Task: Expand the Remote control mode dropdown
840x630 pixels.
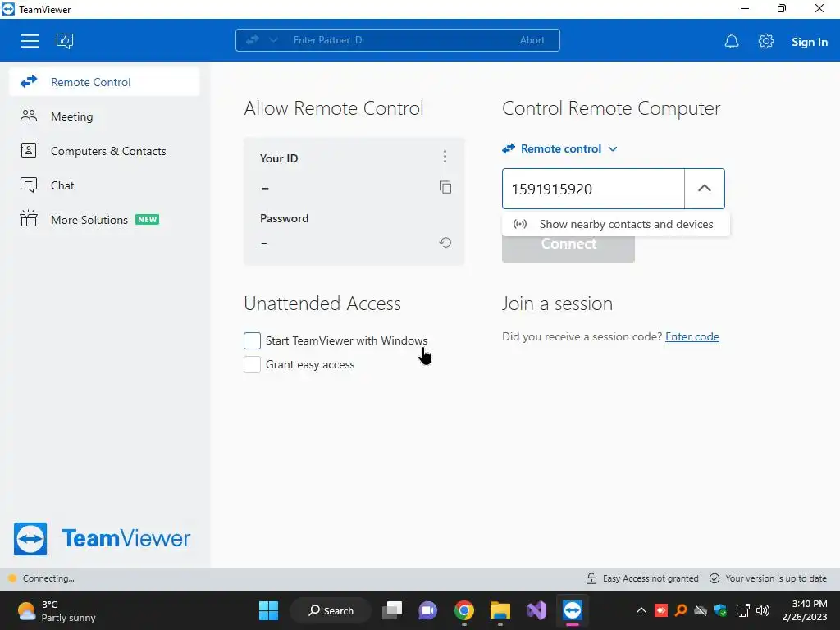Action: (x=559, y=149)
